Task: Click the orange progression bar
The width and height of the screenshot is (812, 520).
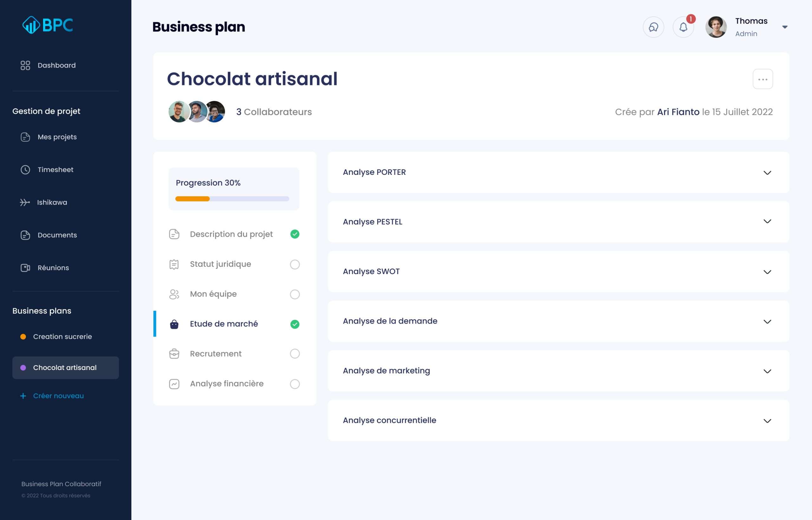Action: tap(193, 199)
